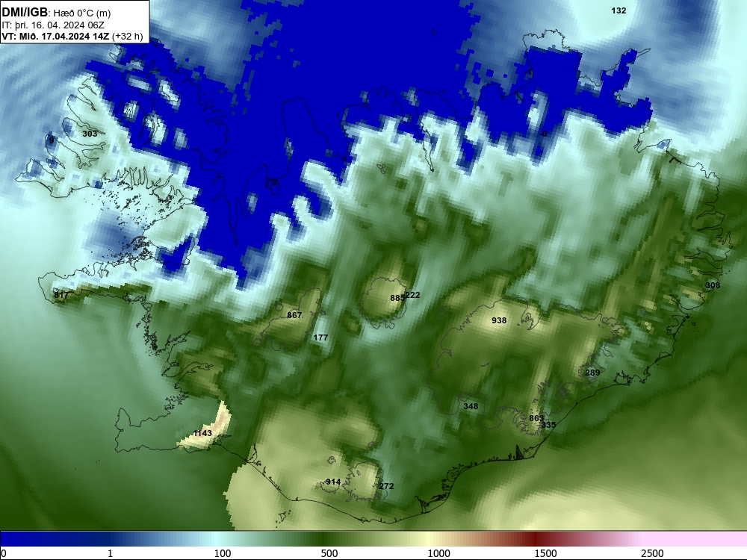Click the colorbar label 100

[x=223, y=553]
